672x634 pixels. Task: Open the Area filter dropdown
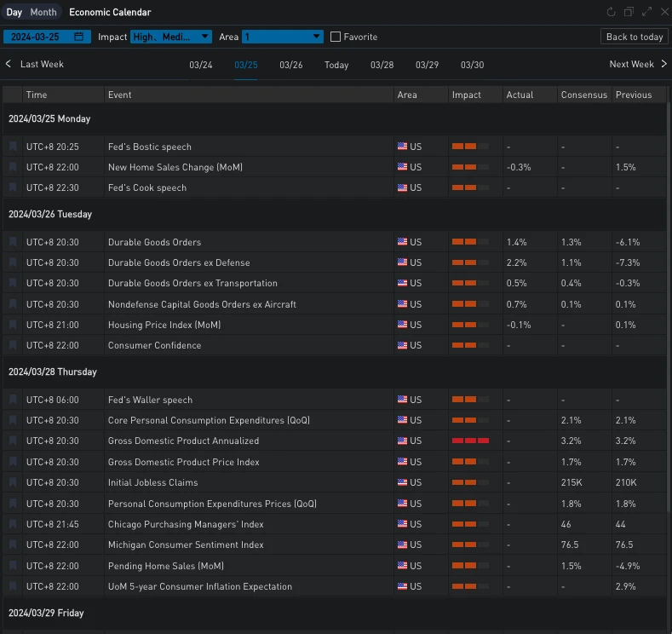click(x=283, y=37)
